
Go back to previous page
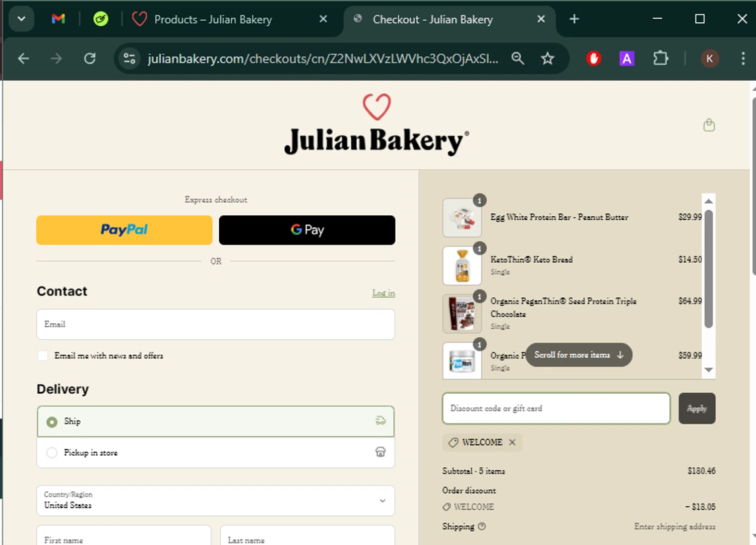(x=23, y=58)
